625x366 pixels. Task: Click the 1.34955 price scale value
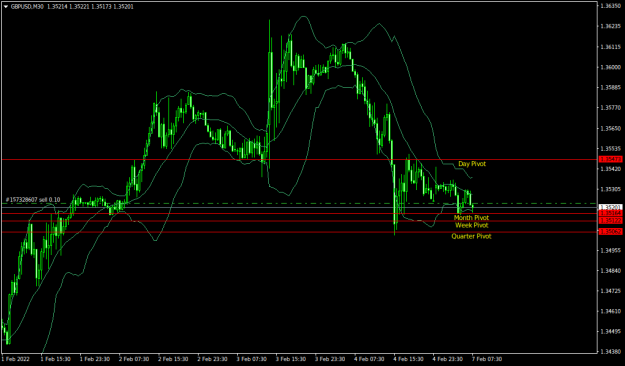click(x=611, y=250)
